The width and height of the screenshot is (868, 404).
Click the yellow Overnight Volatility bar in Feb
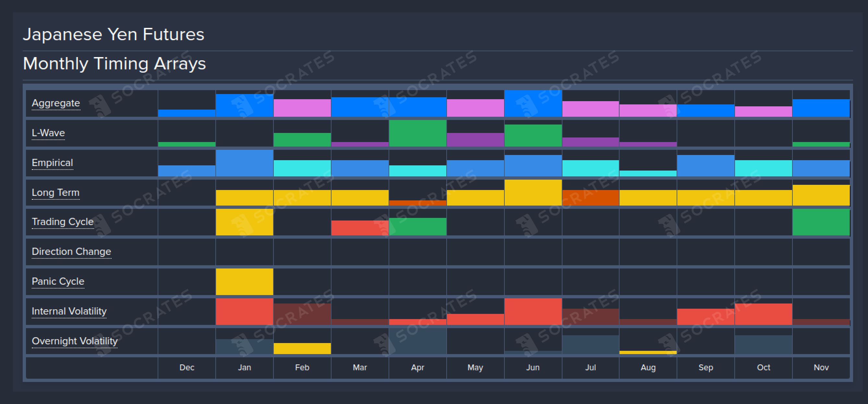302,349
